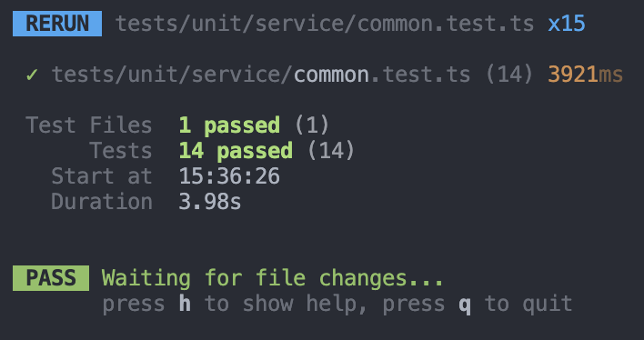The width and height of the screenshot is (644, 340).
Task: Click the 14 passed result text
Action: 236,151
